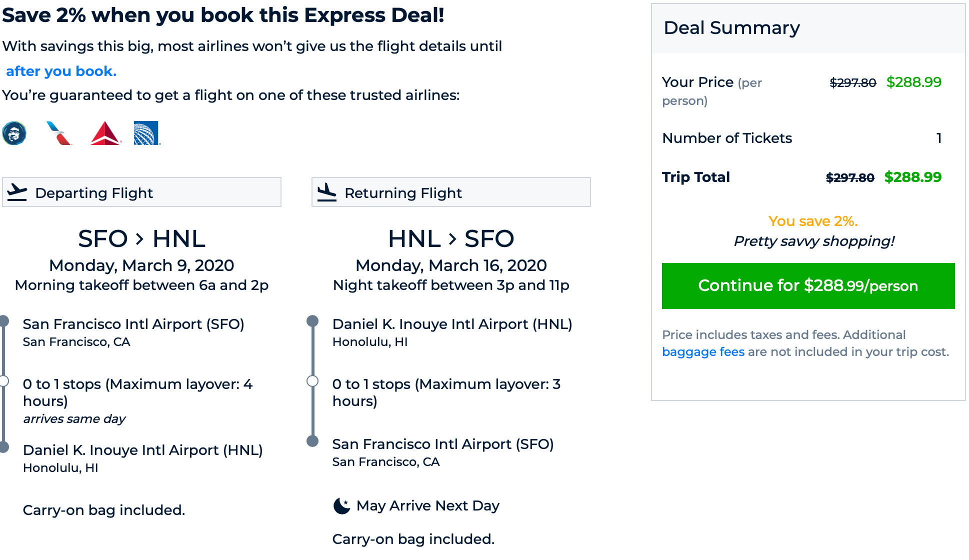This screenshot has width=969, height=560.
Task: Click the returning plane landing icon
Action: pos(327,192)
